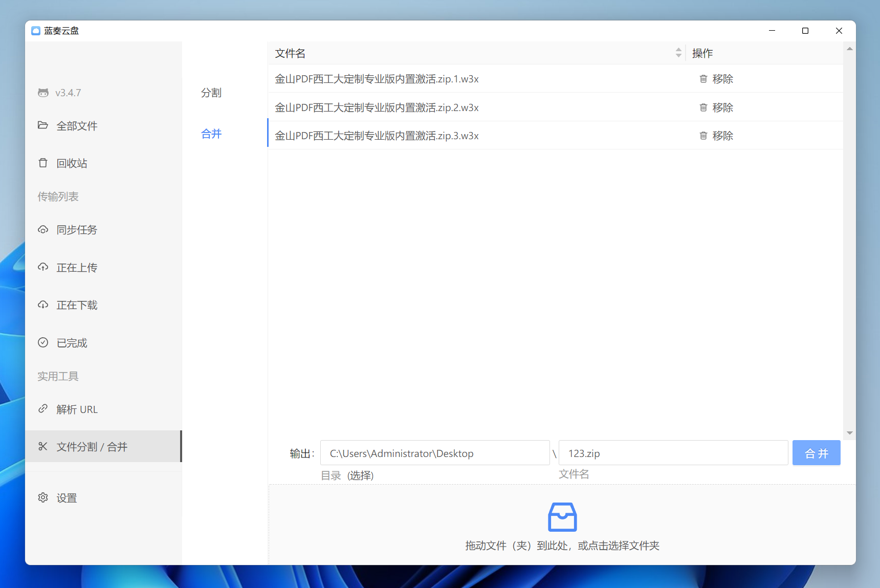
Task: Select 文件分割 / 合并 in sidebar
Action: 103,447
